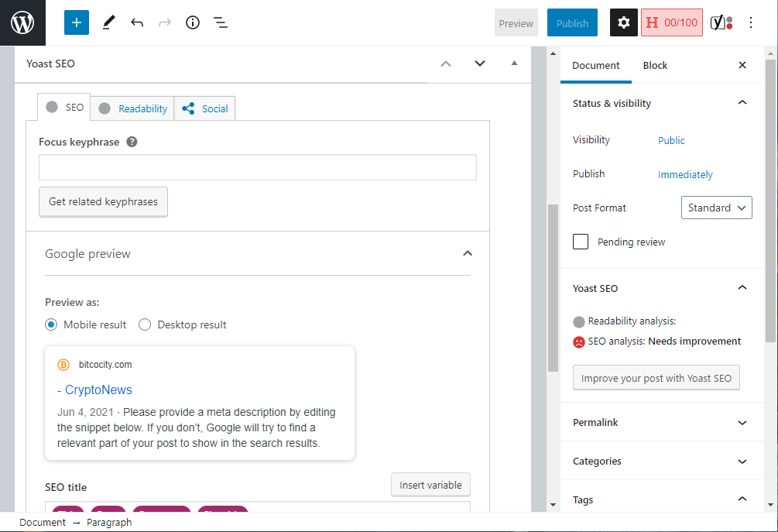Close the settings sidebar
Screen dimensions: 778x532
(x=742, y=65)
